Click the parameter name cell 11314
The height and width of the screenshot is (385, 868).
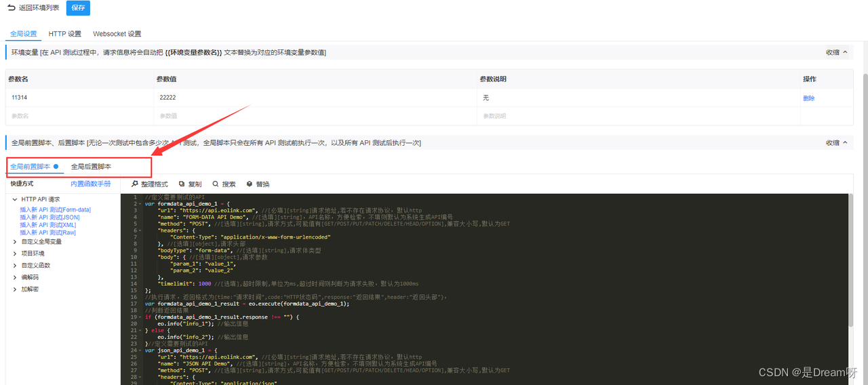[x=80, y=98]
